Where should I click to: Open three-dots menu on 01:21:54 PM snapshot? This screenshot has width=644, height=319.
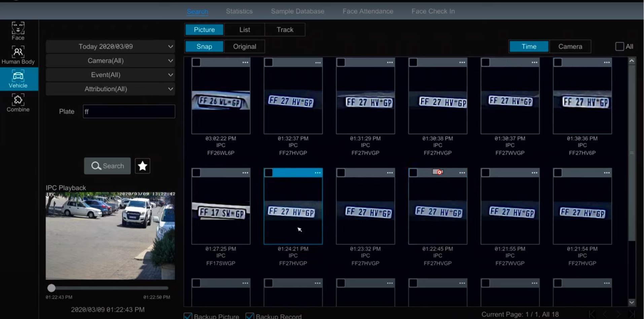(x=607, y=173)
